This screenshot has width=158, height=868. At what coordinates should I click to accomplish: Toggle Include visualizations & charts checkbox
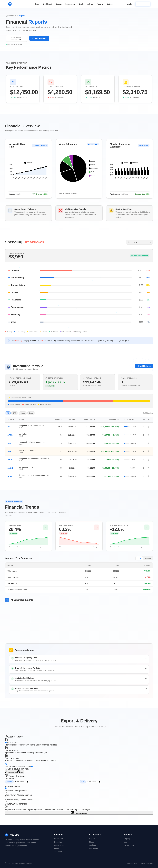click(x=6, y=764)
